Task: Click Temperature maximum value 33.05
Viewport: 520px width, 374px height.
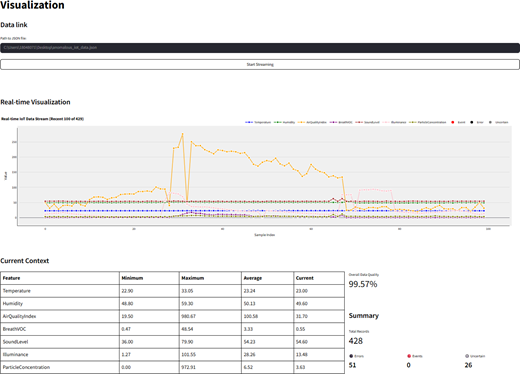Action: [x=187, y=291]
